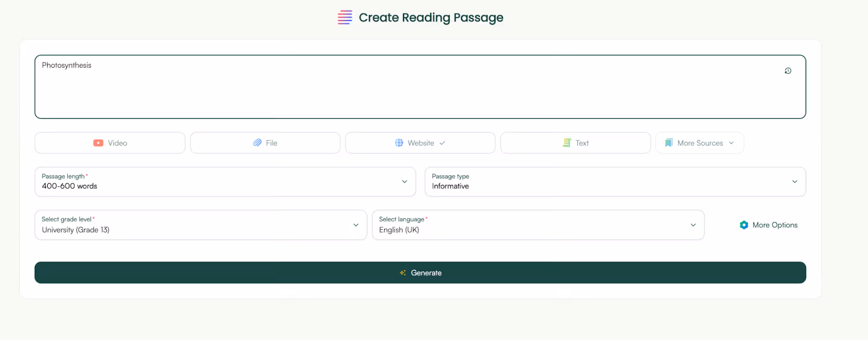868x340 pixels.
Task: Click the Text source button label
Action: 582,143
